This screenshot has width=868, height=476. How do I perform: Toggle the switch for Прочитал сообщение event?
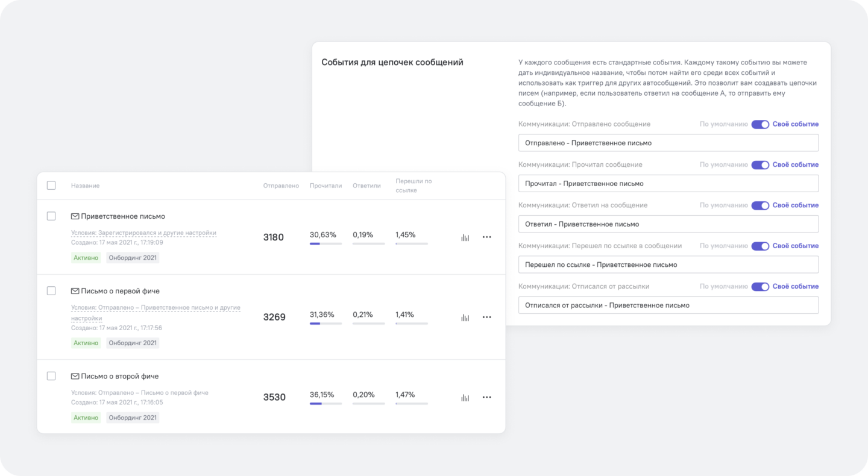(x=760, y=164)
